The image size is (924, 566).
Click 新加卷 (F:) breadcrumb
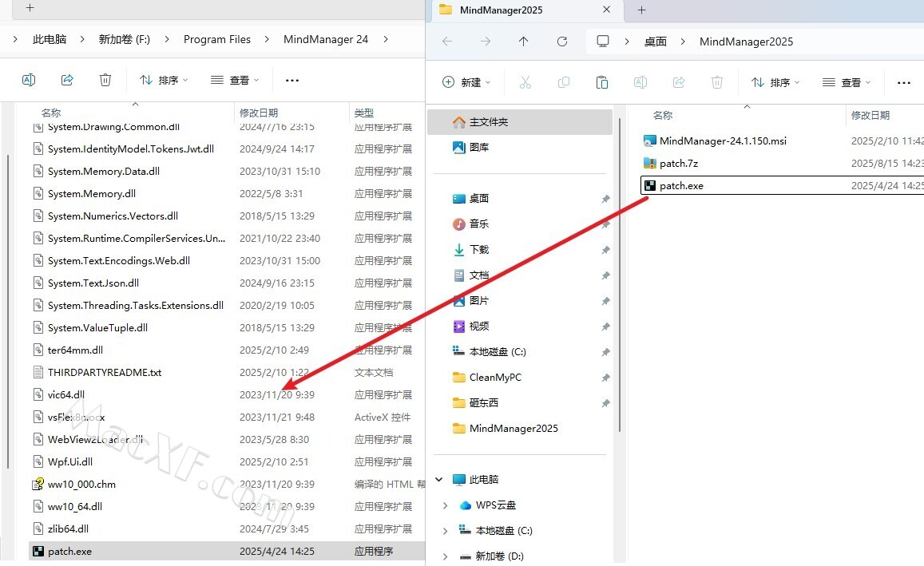pos(125,39)
